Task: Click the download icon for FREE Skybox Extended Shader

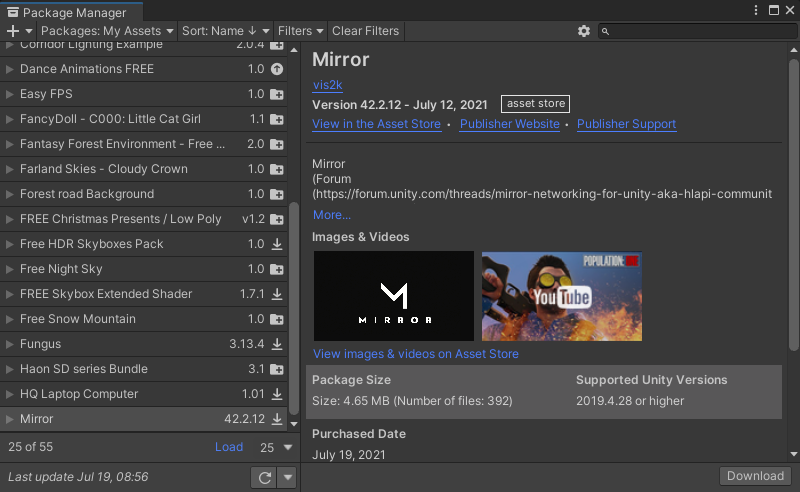Action: click(x=277, y=294)
